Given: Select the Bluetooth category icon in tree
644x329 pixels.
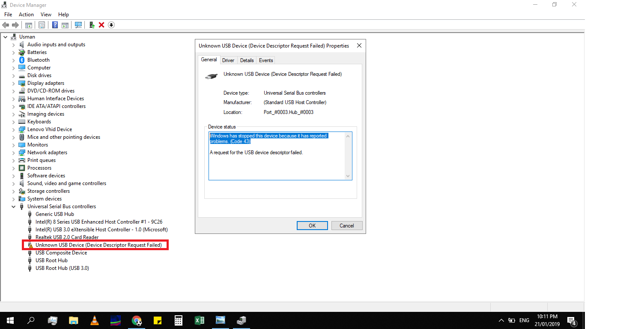Looking at the screenshot, I should click(x=22, y=60).
